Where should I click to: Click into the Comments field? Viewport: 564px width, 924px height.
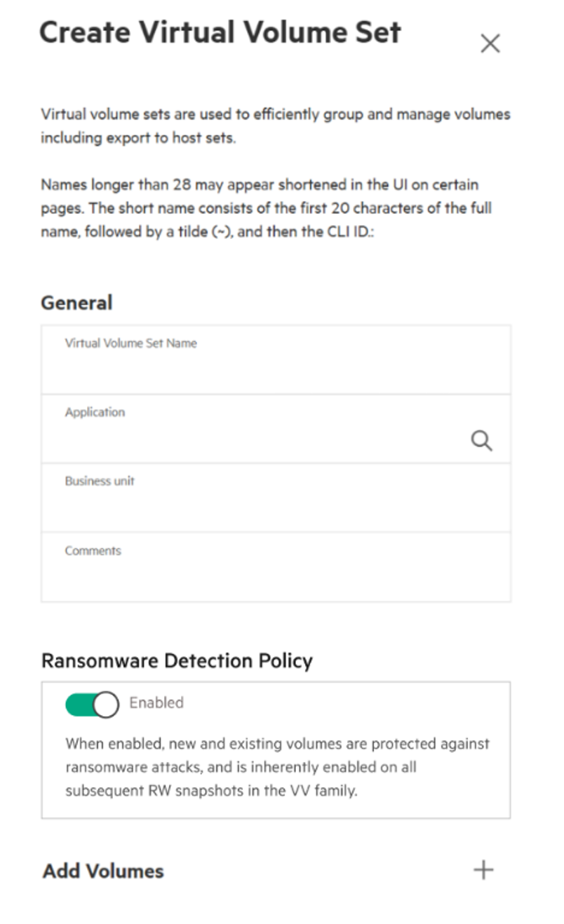pos(276,566)
